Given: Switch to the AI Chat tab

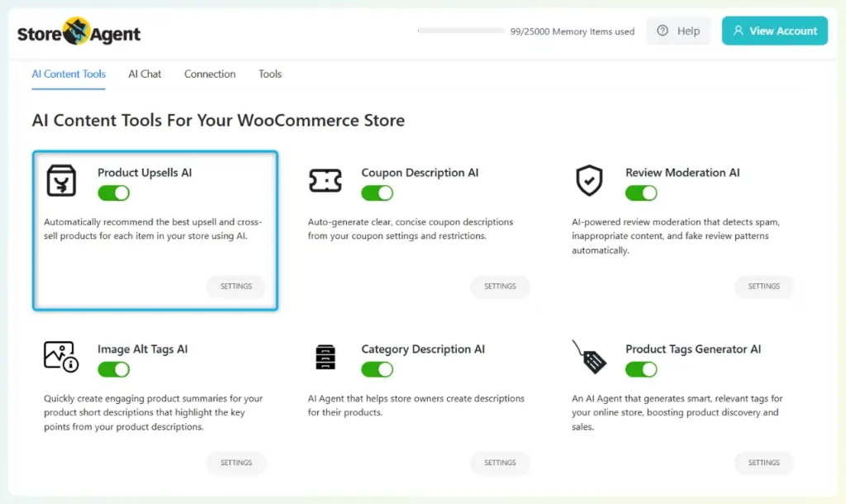Looking at the screenshot, I should tap(145, 74).
